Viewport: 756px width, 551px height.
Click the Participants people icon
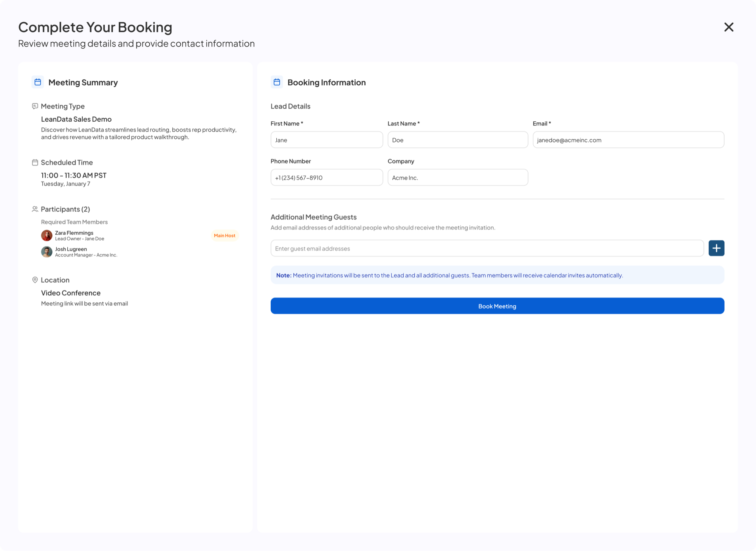pyautogui.click(x=35, y=209)
